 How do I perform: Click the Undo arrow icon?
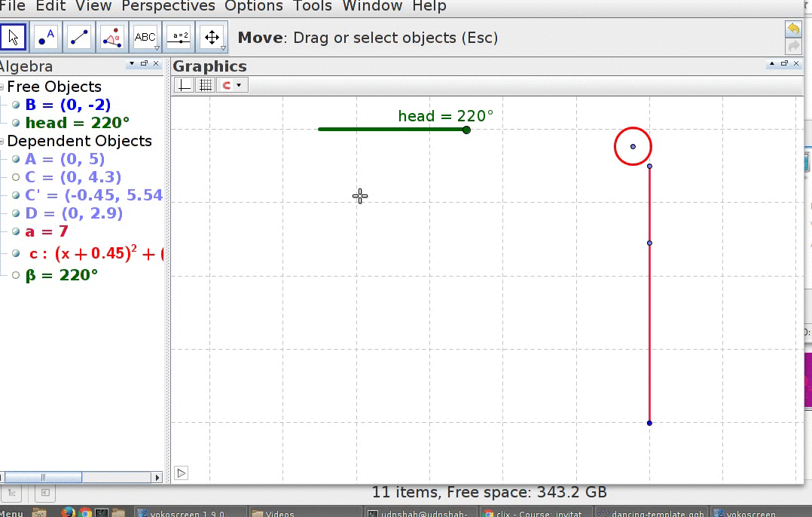[793, 29]
